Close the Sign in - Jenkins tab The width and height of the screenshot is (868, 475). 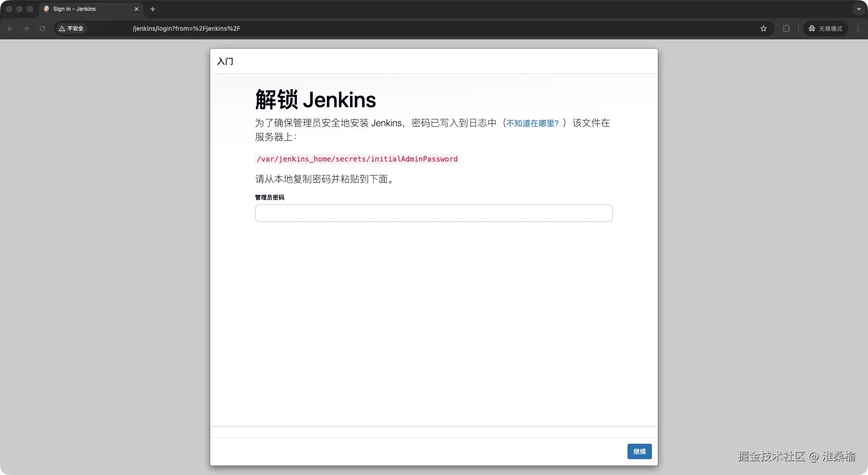137,9
